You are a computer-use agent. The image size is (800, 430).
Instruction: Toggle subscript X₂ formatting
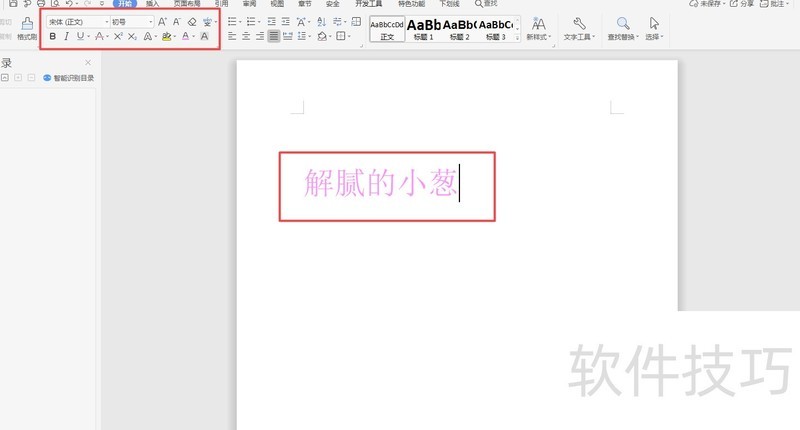132,36
